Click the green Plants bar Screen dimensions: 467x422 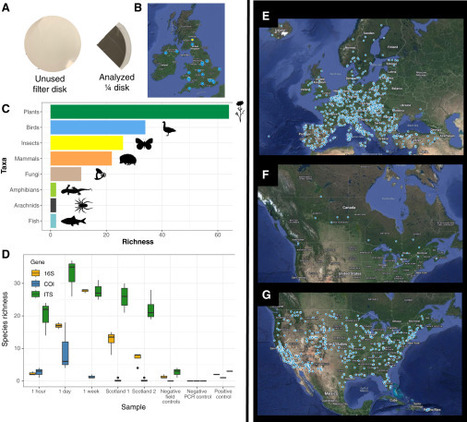(x=140, y=112)
